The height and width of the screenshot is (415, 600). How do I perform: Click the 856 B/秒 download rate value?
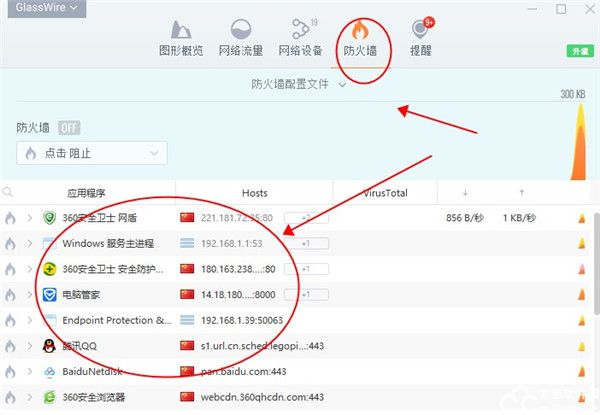465,218
